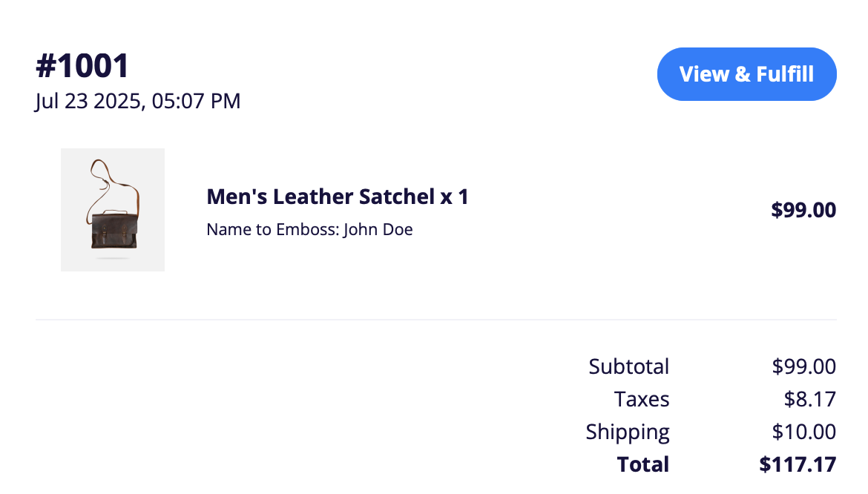Select order number #1001 heading
The height and width of the screenshot is (494, 868).
coord(82,65)
